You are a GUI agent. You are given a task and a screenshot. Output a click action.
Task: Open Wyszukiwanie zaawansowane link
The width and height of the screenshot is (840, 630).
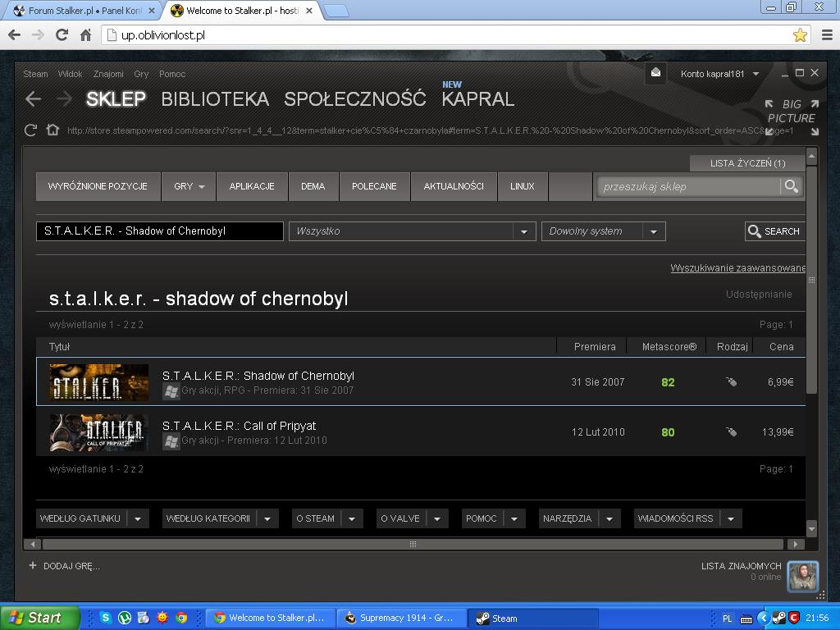click(737, 268)
